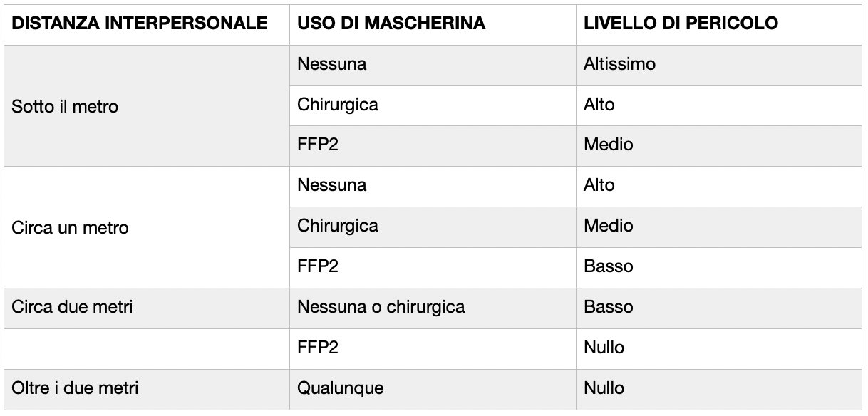Select the Qualunque mask cell
Screen dimensions: 868x416
tap(341, 388)
